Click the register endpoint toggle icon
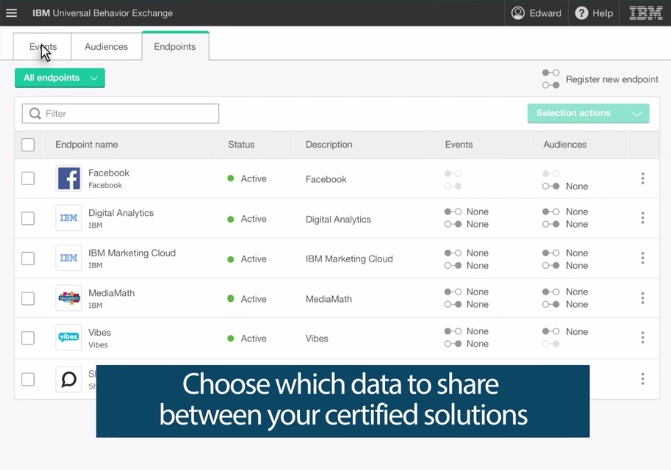The height and width of the screenshot is (470, 671). [551, 79]
